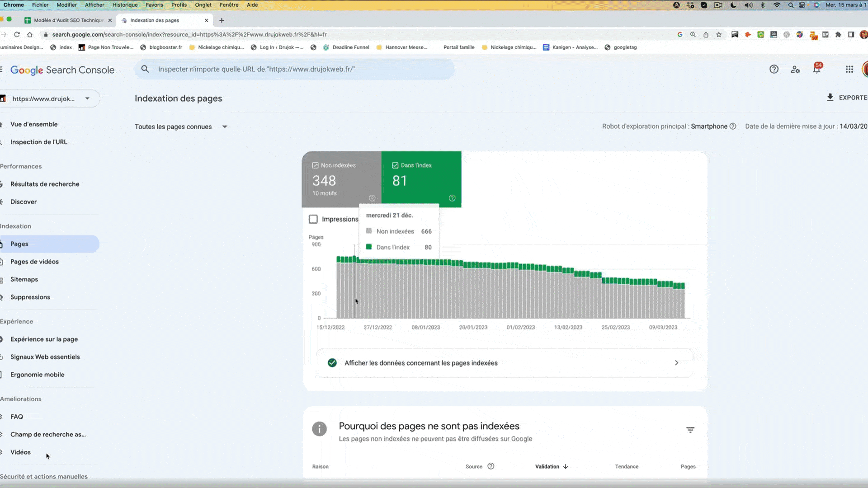
Task: Open Expérience sur la page
Action: click(44, 339)
